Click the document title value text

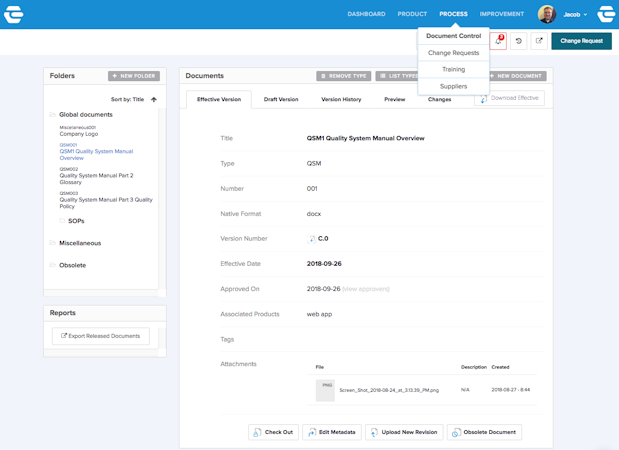pos(366,138)
